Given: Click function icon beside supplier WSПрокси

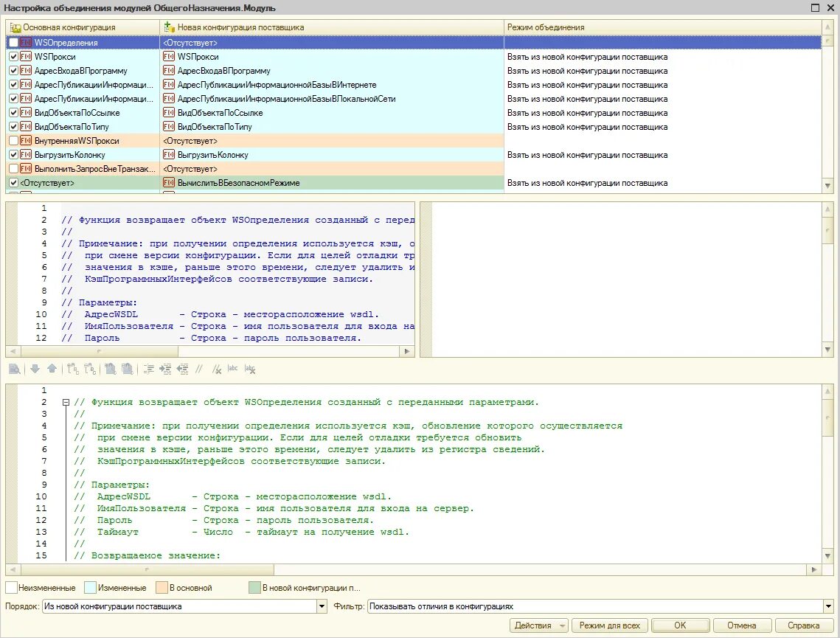Looking at the screenshot, I should (x=169, y=56).
